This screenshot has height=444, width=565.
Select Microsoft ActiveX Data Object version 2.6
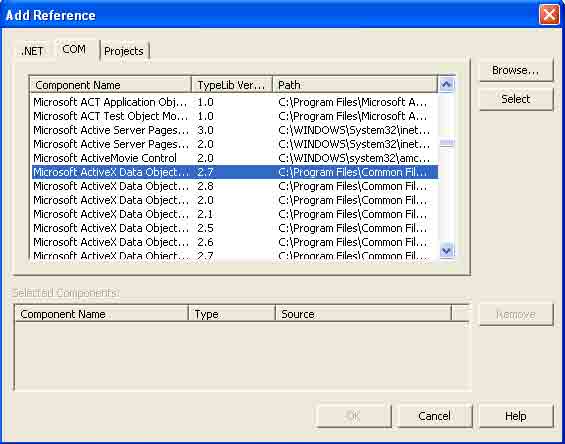pyautogui.click(x=235, y=242)
